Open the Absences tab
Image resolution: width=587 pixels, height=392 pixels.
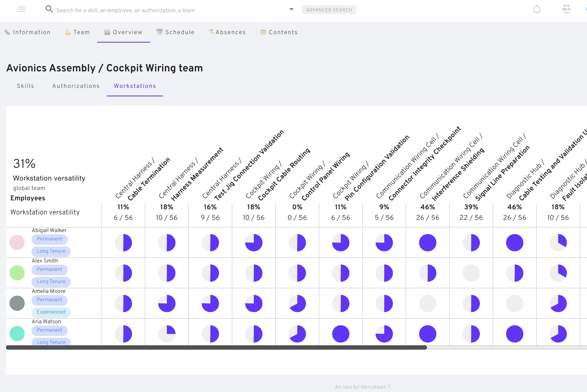coord(227,32)
